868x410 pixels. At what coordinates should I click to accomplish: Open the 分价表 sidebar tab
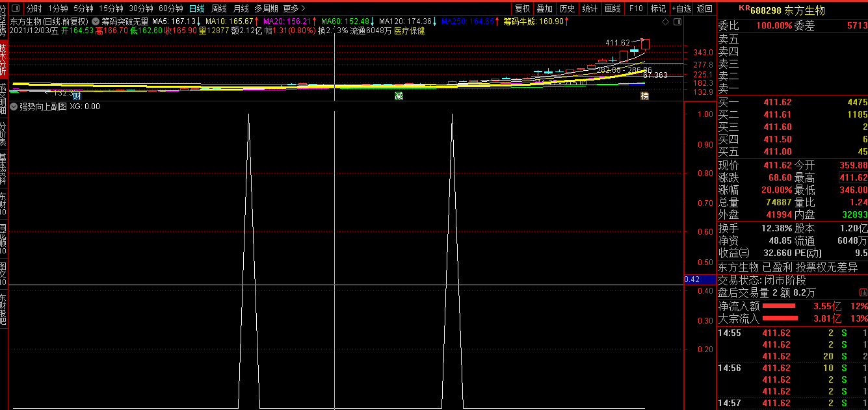3,135
